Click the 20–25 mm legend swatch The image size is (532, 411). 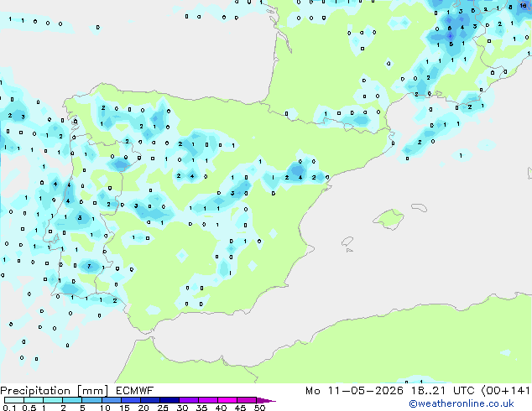149,400
